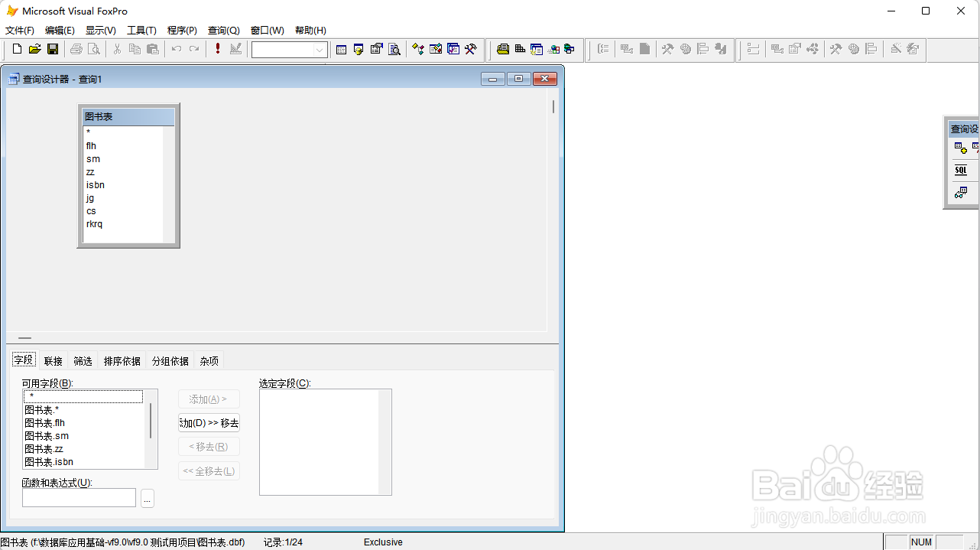
Task: Open the Task Pane Manager icon
Action: coord(453,49)
